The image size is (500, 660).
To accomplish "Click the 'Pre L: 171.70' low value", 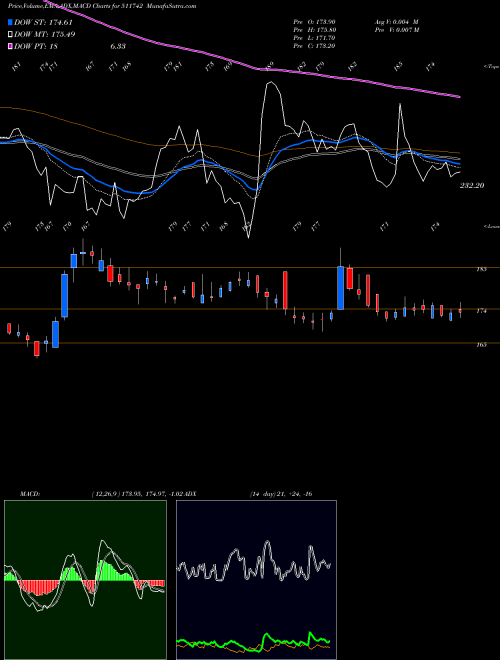I will tap(314, 38).
